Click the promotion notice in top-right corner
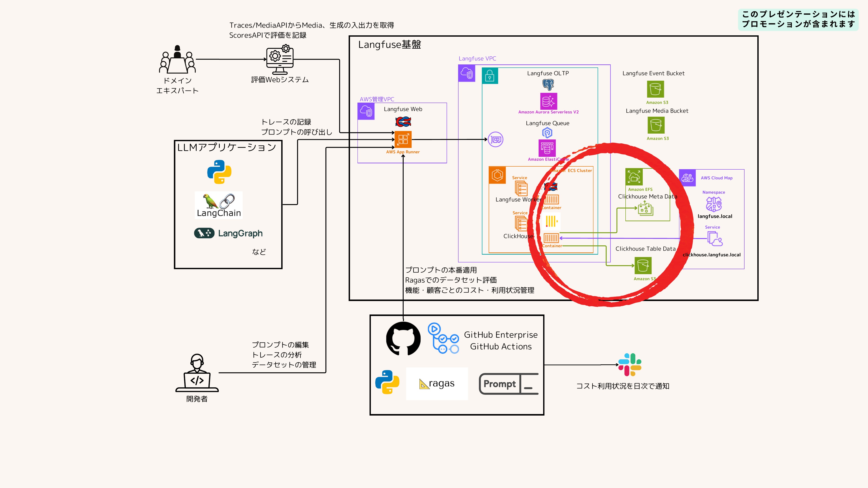868x488 pixels. pos(798,19)
